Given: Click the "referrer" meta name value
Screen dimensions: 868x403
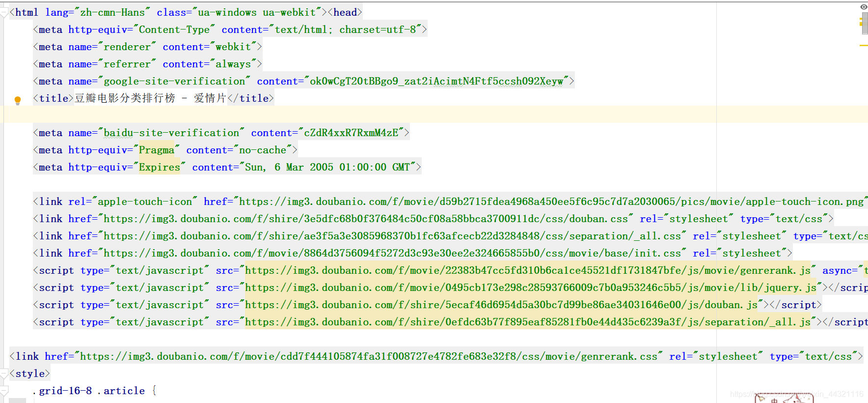Looking at the screenshot, I should click(127, 64).
